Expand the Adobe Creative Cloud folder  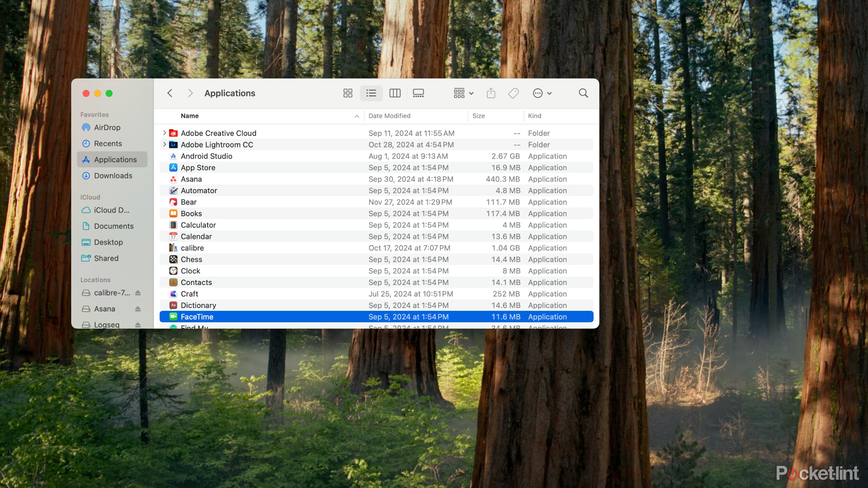coord(164,133)
